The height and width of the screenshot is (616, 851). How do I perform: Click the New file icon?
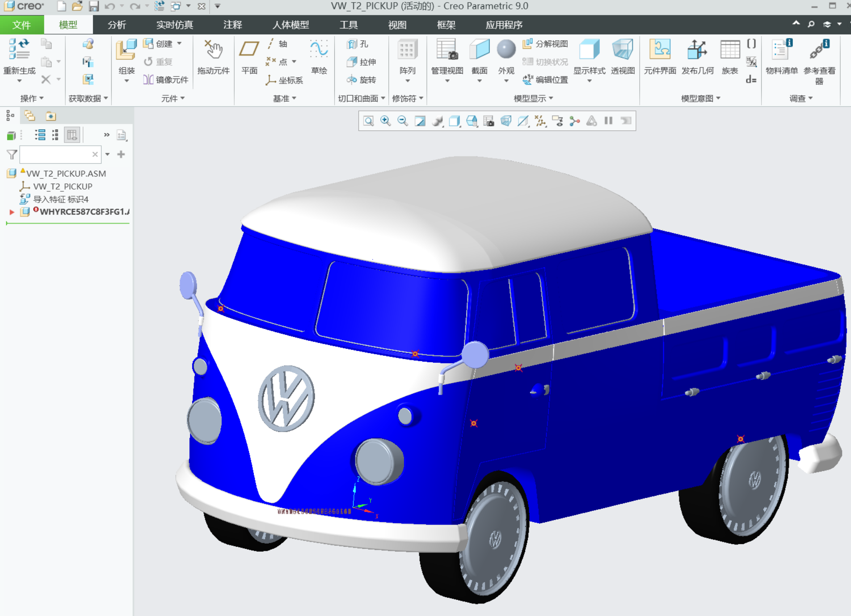[x=62, y=6]
